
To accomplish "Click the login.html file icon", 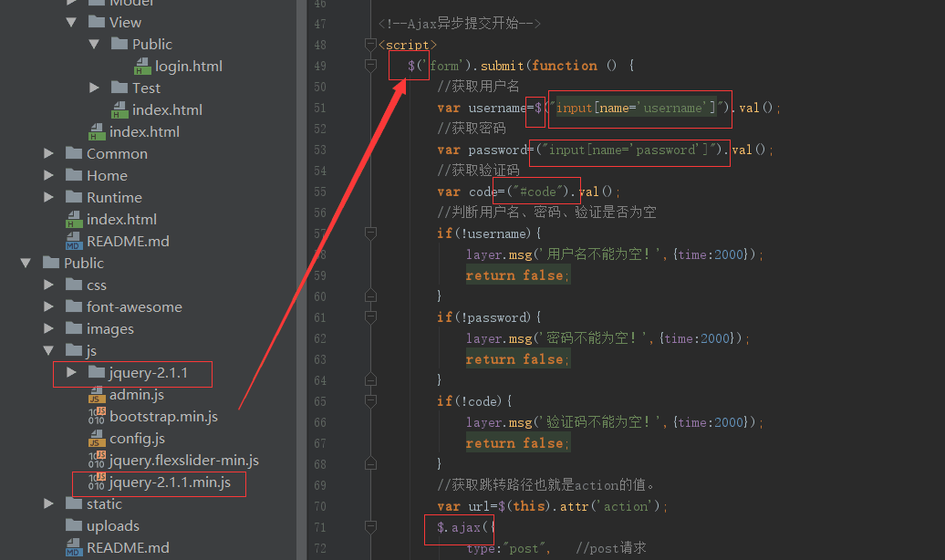I will click(142, 66).
